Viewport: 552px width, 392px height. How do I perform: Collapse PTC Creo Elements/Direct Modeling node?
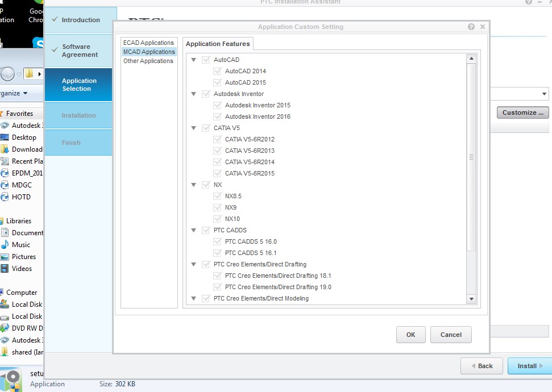(194, 298)
